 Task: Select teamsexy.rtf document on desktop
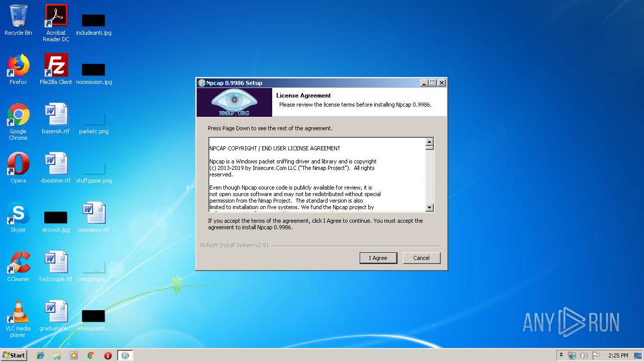coord(94,217)
